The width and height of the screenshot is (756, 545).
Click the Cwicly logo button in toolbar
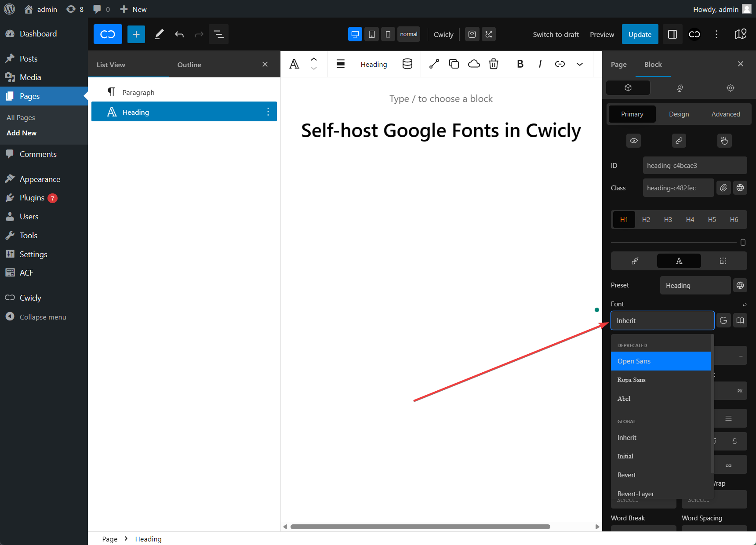(x=108, y=34)
